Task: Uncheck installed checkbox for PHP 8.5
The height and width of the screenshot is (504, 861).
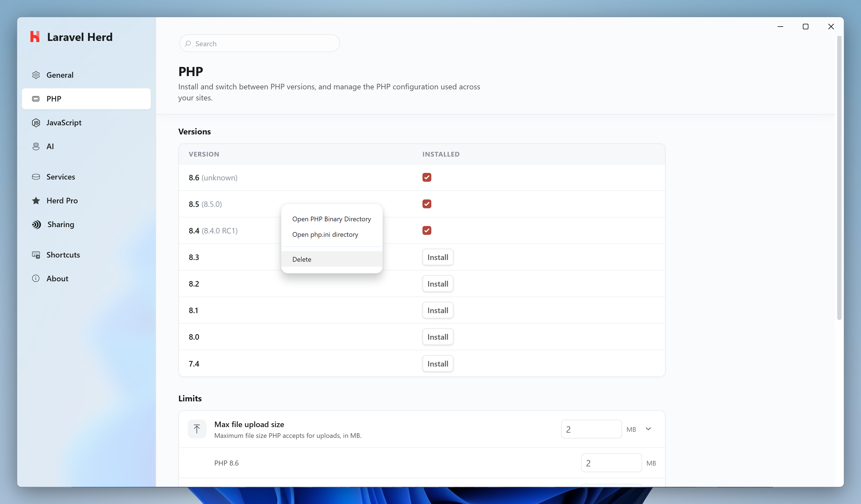Action: coord(427,204)
